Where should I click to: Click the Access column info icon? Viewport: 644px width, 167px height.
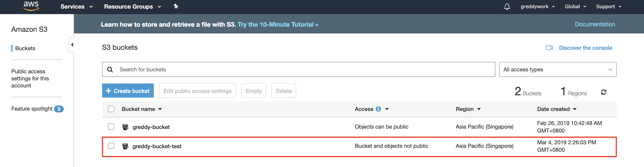[x=378, y=109]
